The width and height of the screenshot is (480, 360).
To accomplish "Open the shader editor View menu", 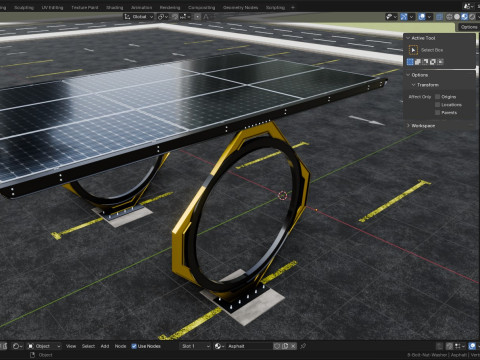I will tap(71, 346).
